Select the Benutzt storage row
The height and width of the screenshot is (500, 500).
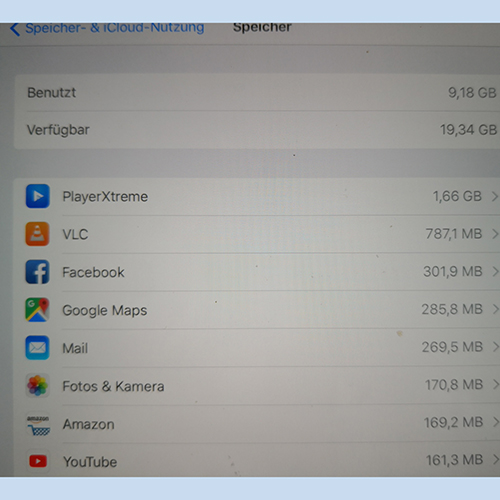(257, 92)
